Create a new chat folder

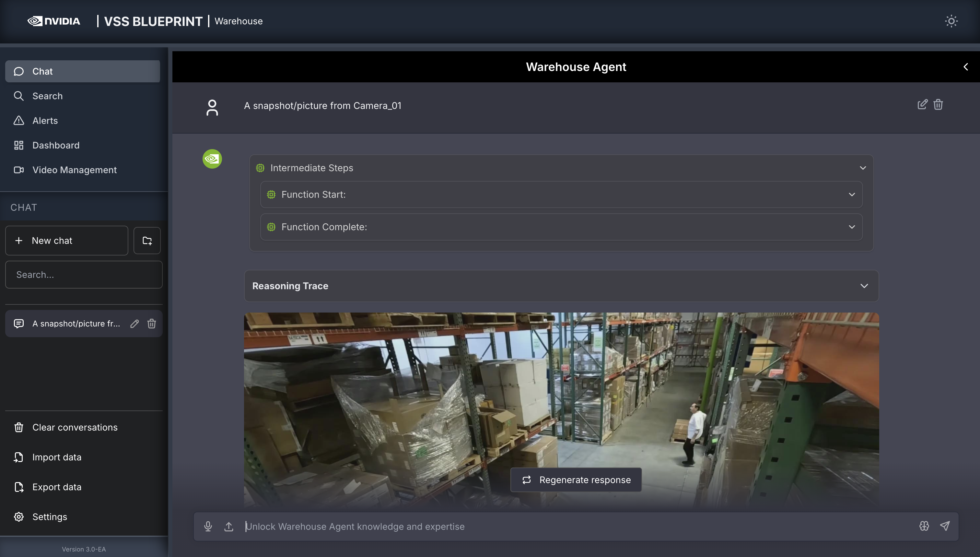pos(147,241)
